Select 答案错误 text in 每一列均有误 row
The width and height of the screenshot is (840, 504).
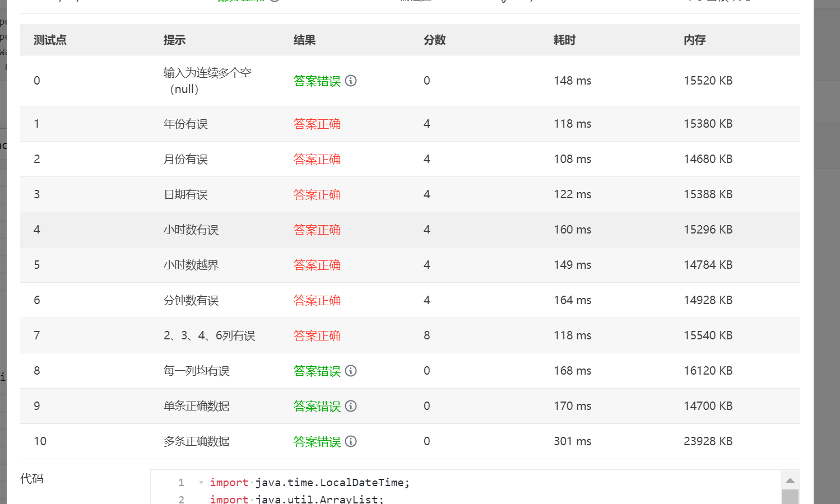coord(317,371)
